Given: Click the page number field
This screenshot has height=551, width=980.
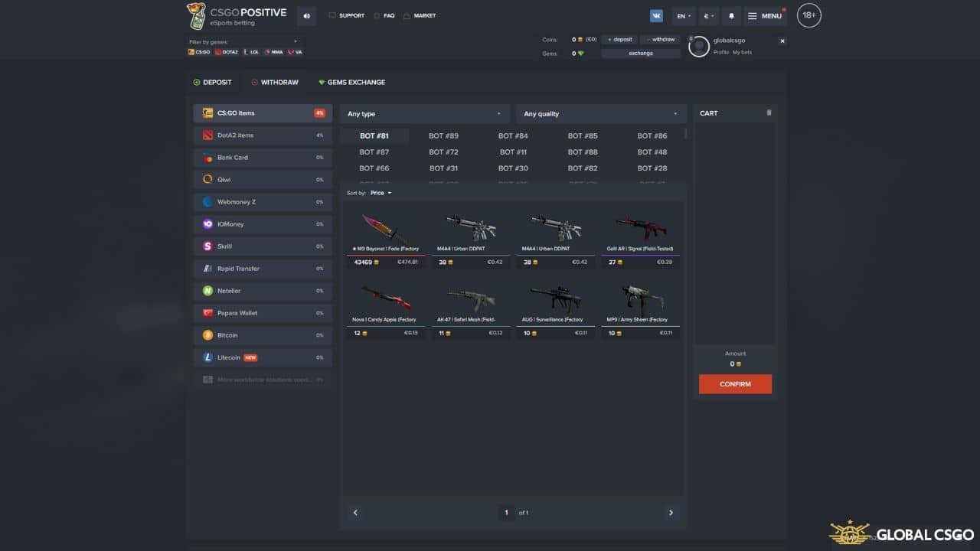Looking at the screenshot, I should click(x=506, y=513).
